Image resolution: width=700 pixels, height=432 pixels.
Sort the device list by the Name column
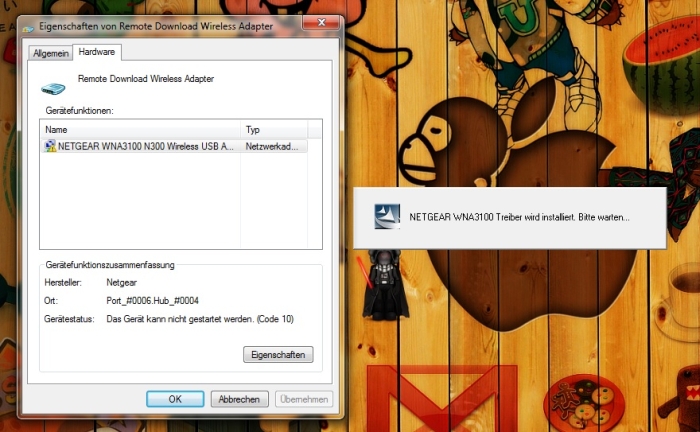point(141,130)
